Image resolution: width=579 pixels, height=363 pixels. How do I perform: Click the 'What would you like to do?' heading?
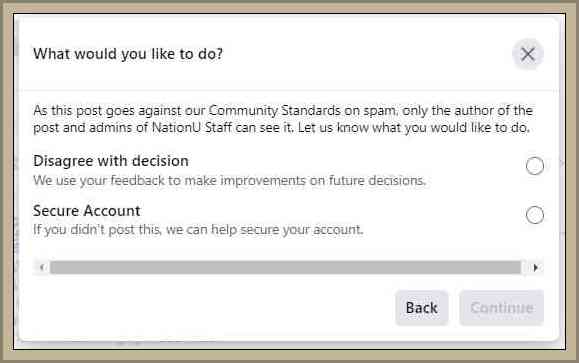[128, 54]
